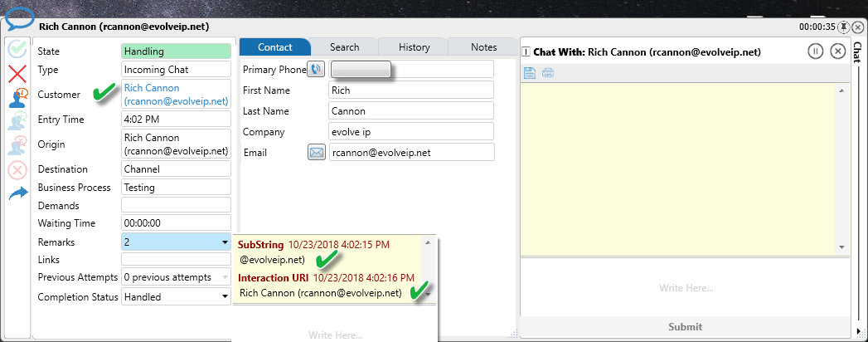Switch to the History tab
The height and width of the screenshot is (342, 868).
414,47
